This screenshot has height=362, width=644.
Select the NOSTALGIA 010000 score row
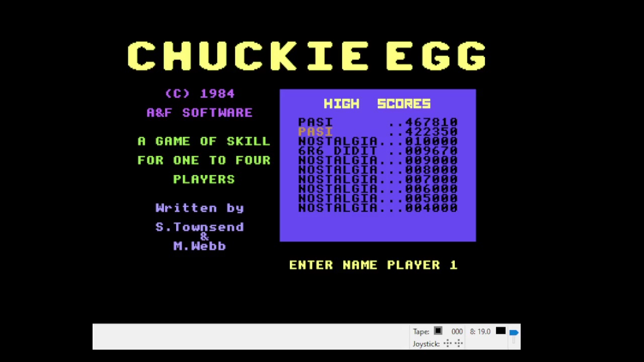377,141
